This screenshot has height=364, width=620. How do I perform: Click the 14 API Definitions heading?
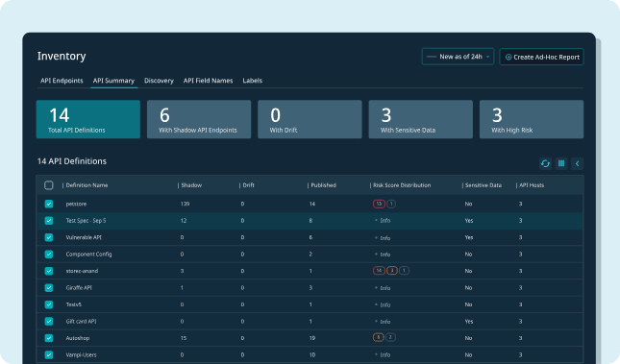[x=72, y=161]
